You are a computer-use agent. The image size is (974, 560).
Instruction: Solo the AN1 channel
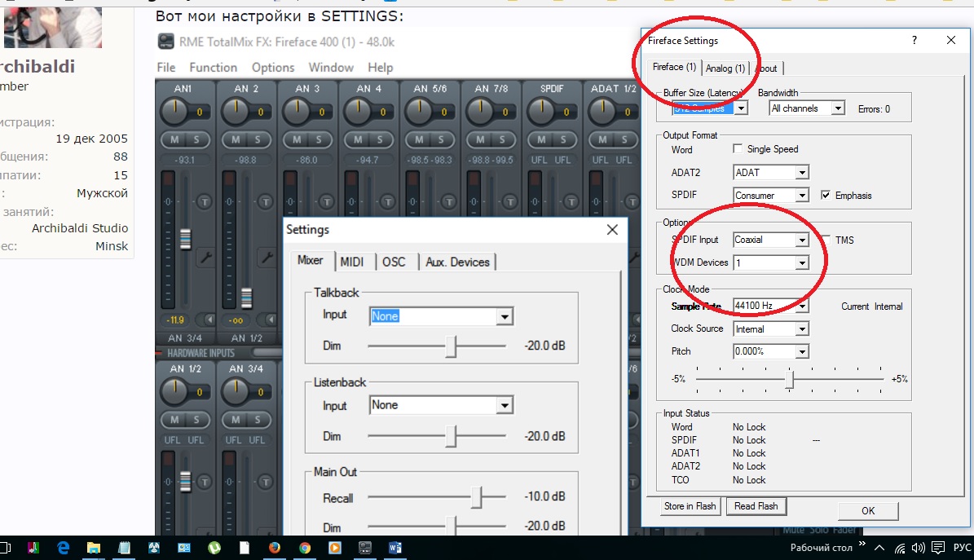point(196,140)
